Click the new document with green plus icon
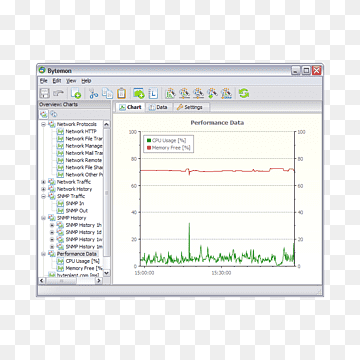The height and width of the screenshot is (360, 360). tap(76, 93)
